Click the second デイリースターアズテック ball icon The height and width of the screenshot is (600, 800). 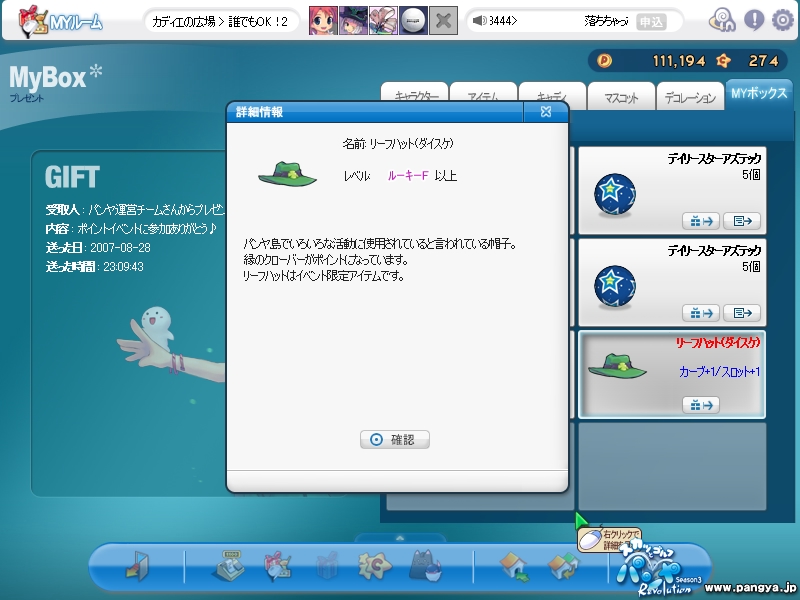point(615,286)
